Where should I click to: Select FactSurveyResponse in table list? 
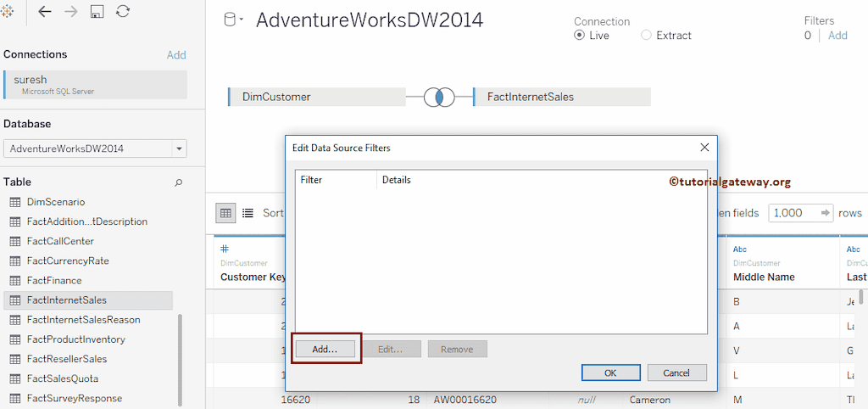75,399
